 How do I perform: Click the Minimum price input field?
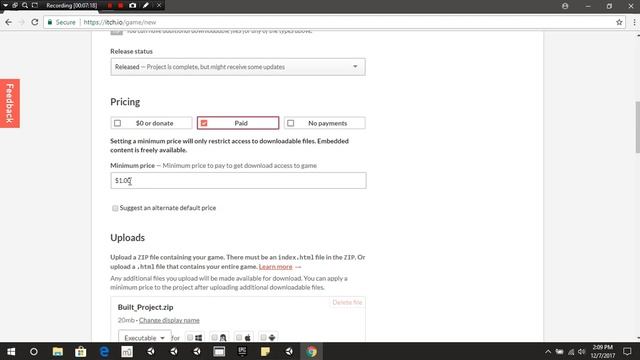click(x=238, y=180)
